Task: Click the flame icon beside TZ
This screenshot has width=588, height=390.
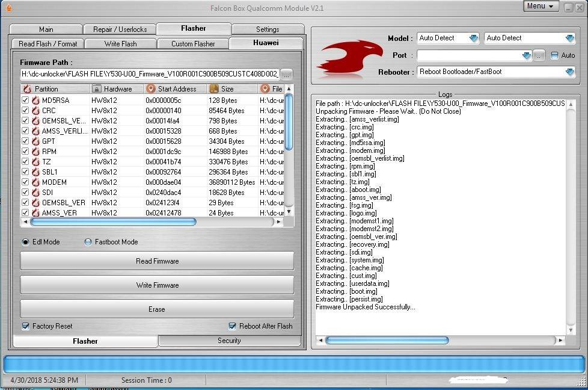Action: [35, 161]
